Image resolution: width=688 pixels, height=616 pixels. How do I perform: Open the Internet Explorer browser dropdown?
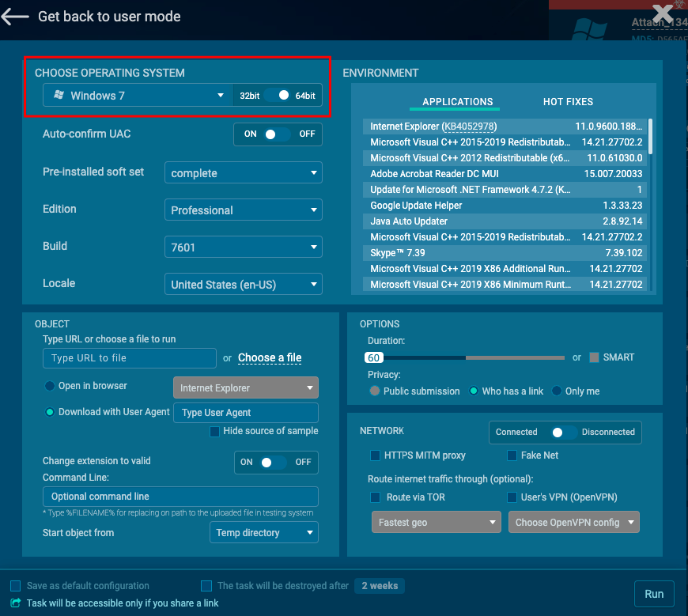pyautogui.click(x=246, y=387)
